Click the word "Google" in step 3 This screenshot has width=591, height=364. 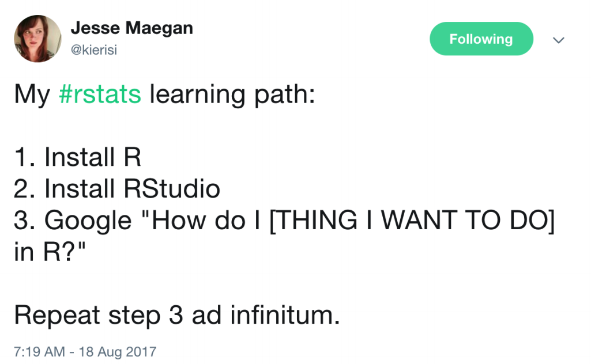pyautogui.click(x=88, y=221)
